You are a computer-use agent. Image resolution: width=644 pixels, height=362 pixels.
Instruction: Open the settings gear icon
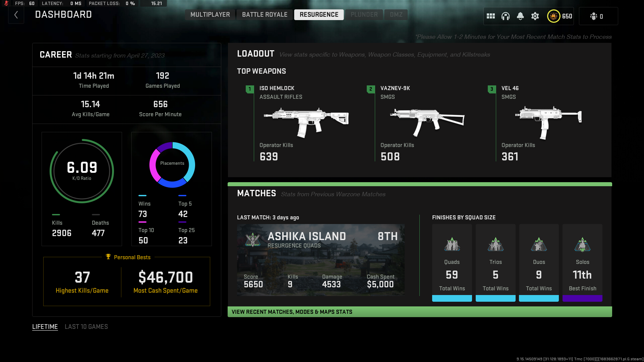click(535, 16)
